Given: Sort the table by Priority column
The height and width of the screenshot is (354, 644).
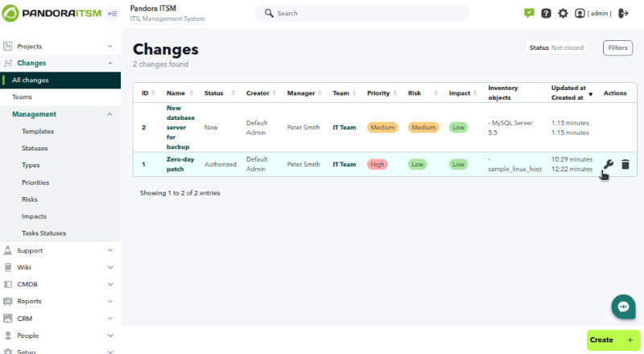Looking at the screenshot, I should click(382, 93).
